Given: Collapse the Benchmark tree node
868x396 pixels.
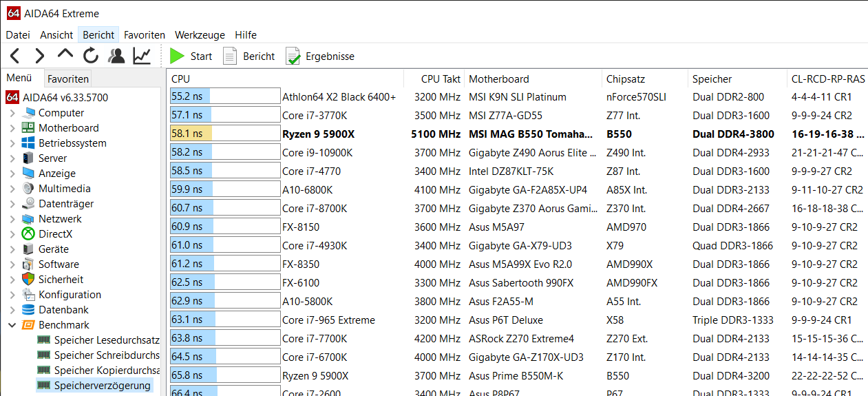Looking at the screenshot, I should coord(12,325).
